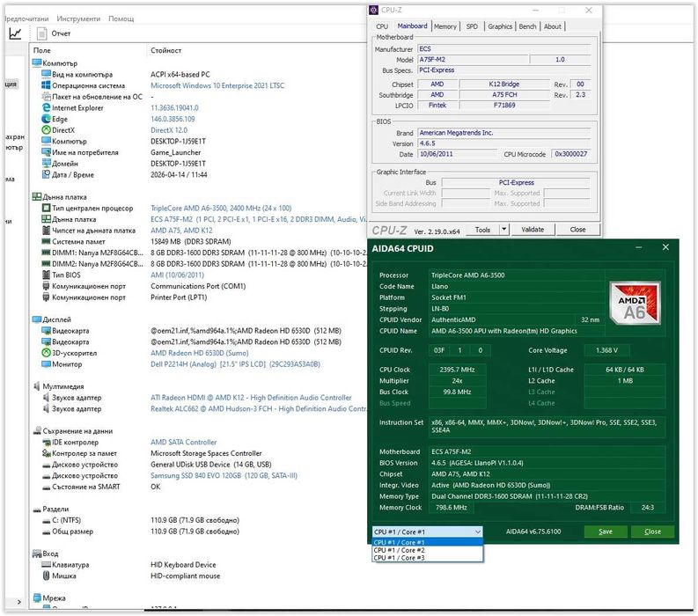The image size is (698, 616).
Task: Open Dell P2214H monitor link
Action: 235,364
